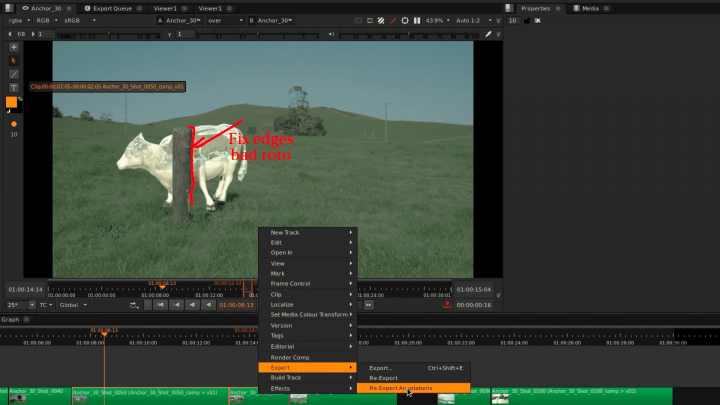Select Re-Export Annotations from the submenu
This screenshot has width=720, height=405.
(x=404, y=388)
